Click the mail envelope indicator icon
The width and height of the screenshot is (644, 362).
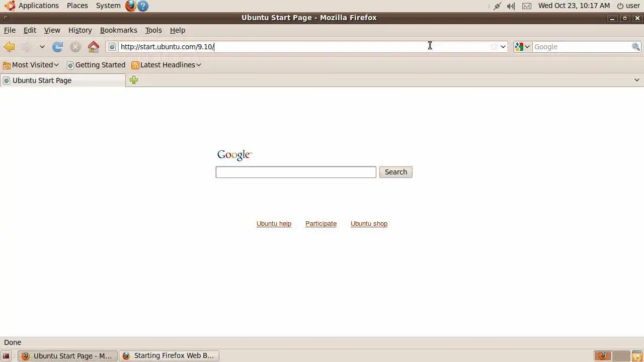click(x=527, y=6)
